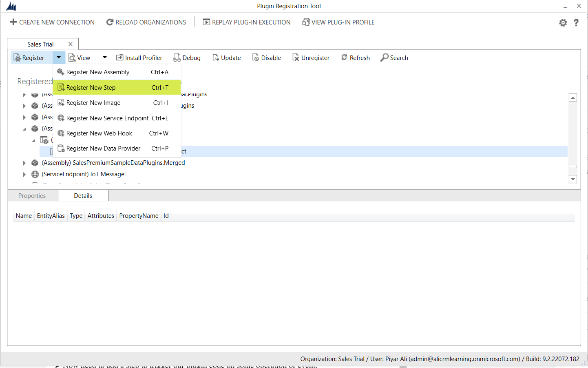
Task: Click Reload Organizations button
Action: (x=146, y=22)
